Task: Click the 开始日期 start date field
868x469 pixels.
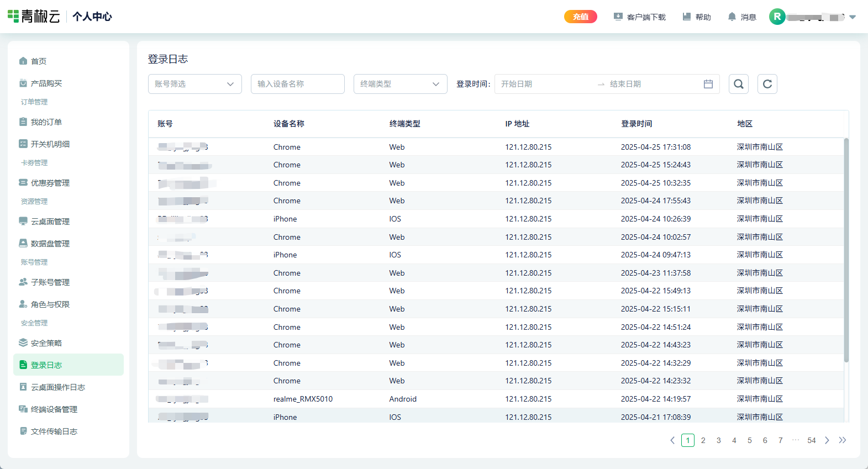Action: click(544, 84)
